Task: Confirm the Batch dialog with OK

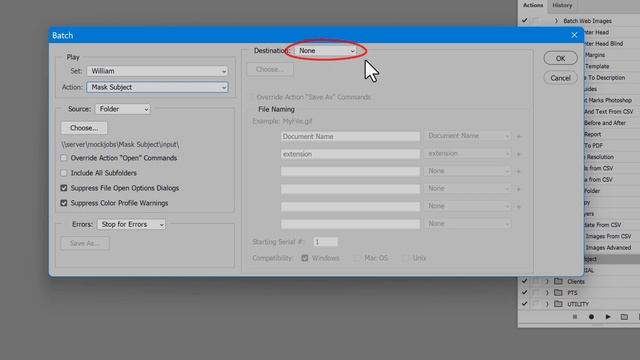Action: 560,58
